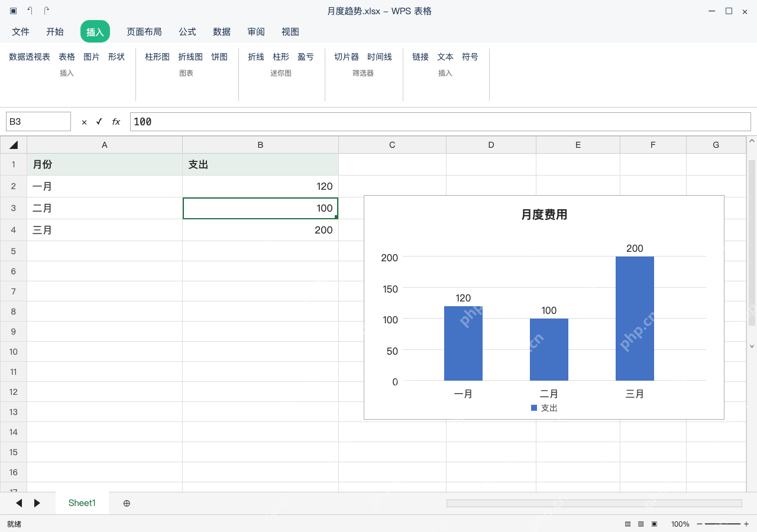Switch to the 页面布局 tab
Viewport: 757px width, 532px height.
pyautogui.click(x=144, y=32)
